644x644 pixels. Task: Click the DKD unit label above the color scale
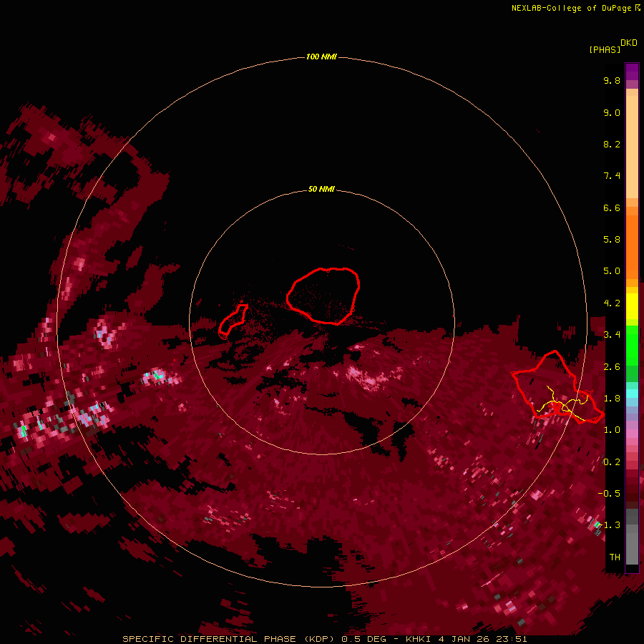point(629,43)
